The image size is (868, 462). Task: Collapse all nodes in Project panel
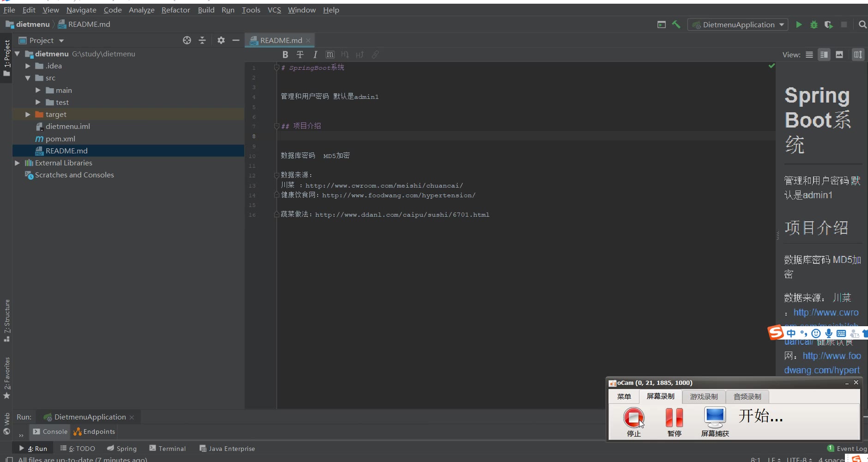click(202, 40)
